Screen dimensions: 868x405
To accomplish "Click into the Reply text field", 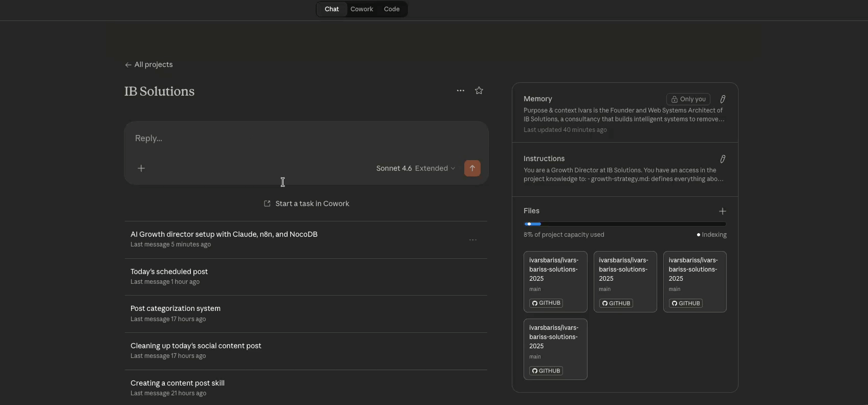I will (306, 139).
